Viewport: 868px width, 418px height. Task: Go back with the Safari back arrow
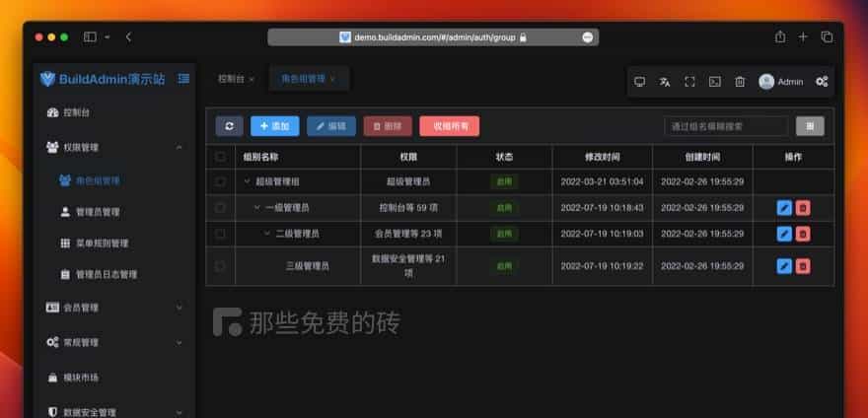(x=128, y=37)
